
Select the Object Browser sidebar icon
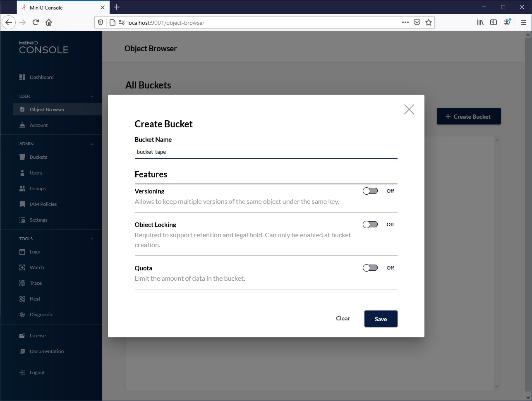click(x=22, y=110)
